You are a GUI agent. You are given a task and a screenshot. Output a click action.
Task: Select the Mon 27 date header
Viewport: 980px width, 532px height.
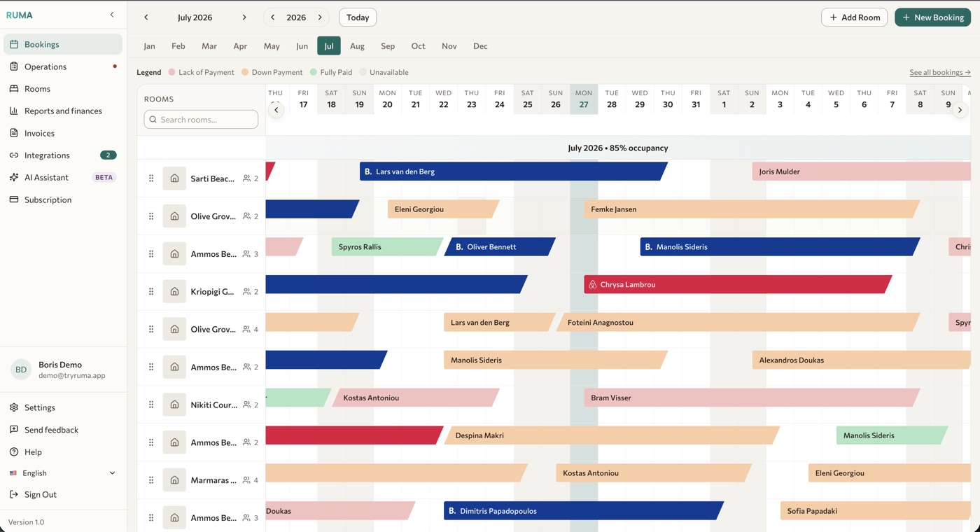(584, 99)
